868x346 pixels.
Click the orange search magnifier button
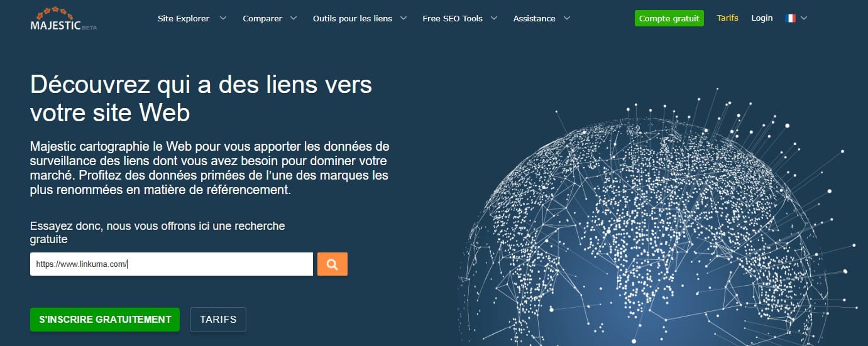[332, 264]
